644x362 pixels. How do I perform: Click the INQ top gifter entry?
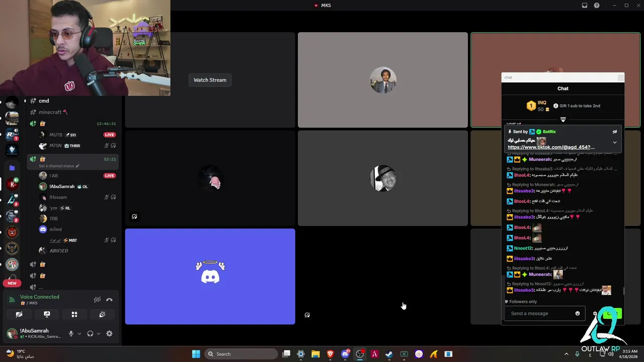point(538,106)
